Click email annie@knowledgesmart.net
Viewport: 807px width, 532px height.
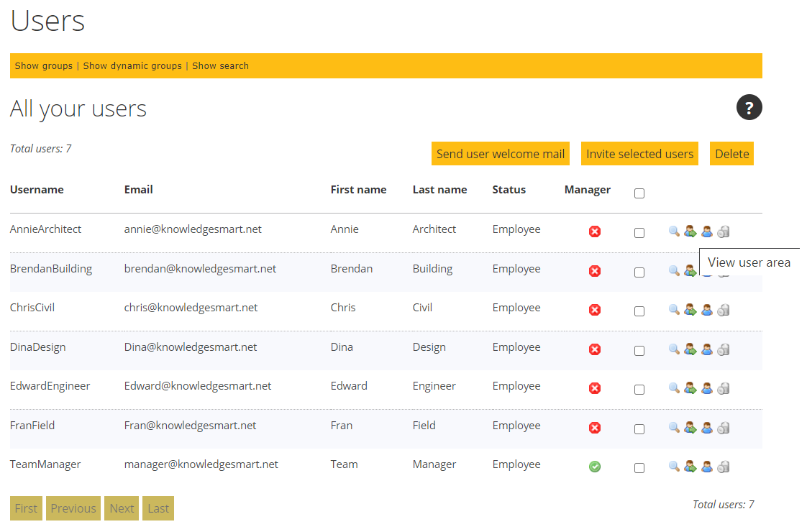pos(193,229)
